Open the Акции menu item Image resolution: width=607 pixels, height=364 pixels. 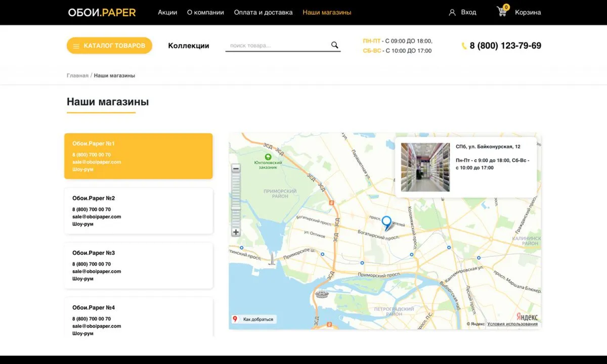point(167,12)
